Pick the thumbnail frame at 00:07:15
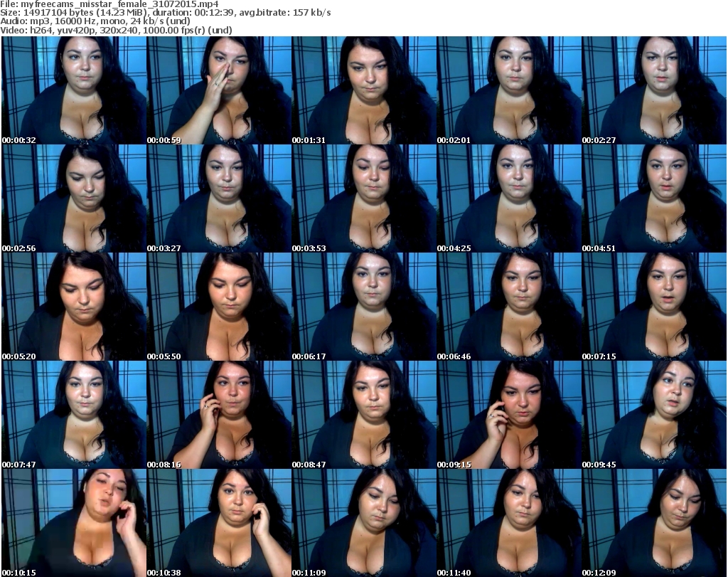Viewport: 728px width, 577px height. point(654,307)
